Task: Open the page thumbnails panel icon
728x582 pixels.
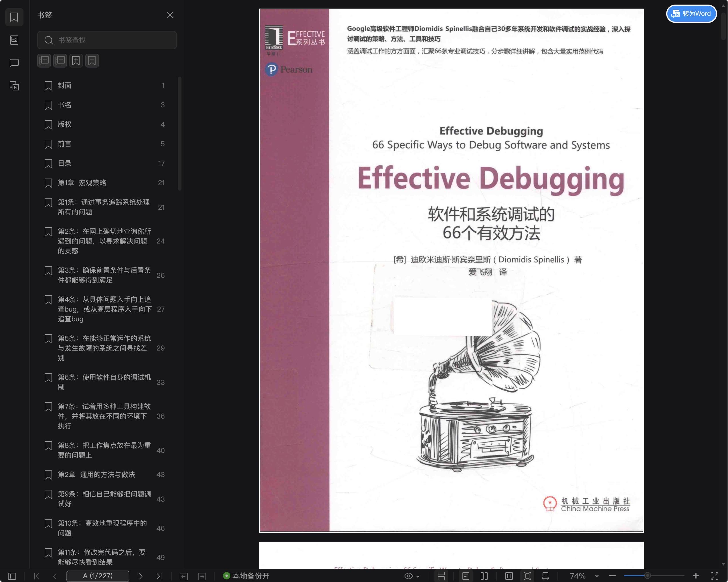Action: pyautogui.click(x=14, y=40)
